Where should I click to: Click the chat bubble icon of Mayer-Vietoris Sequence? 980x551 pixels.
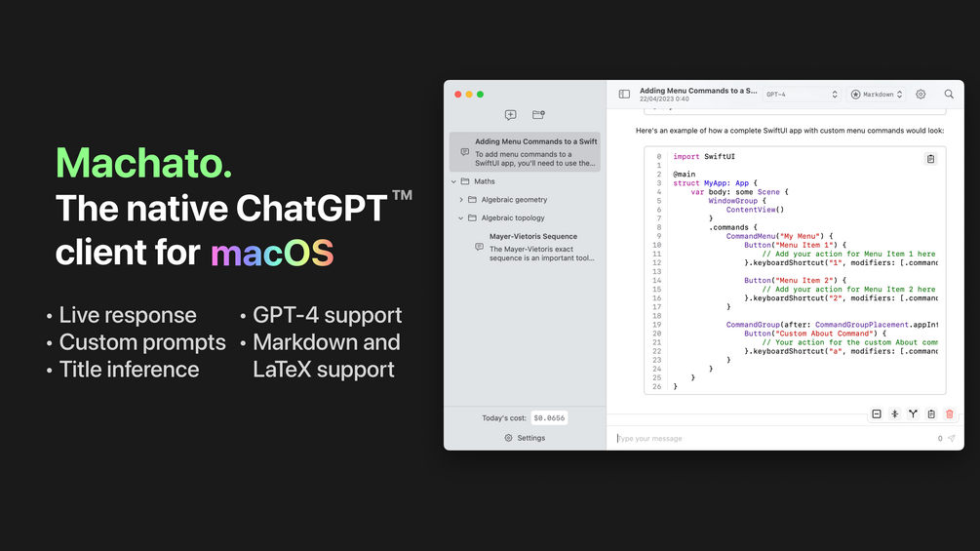pyautogui.click(x=480, y=247)
